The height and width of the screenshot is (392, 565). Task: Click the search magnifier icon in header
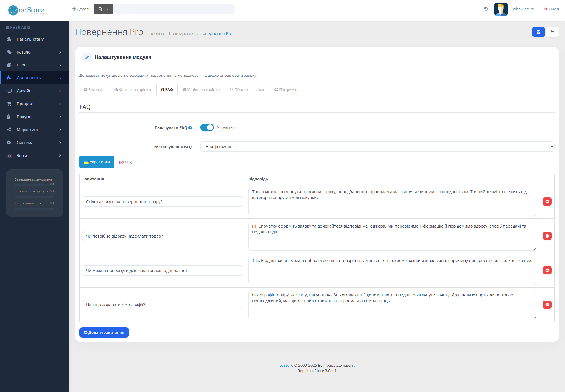tap(100, 9)
